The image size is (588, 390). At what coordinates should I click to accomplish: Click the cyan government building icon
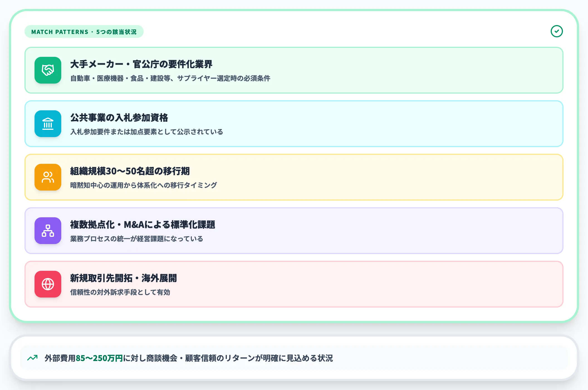[48, 124]
